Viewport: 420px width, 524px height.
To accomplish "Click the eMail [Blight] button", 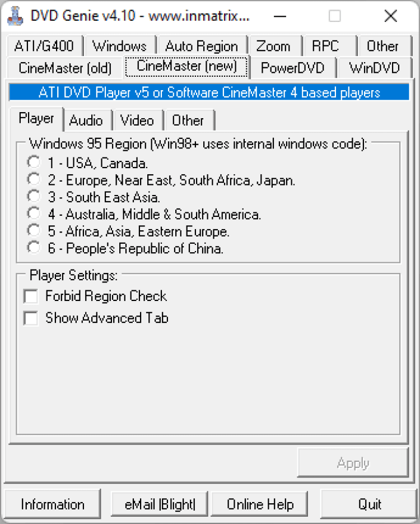I will tap(160, 504).
